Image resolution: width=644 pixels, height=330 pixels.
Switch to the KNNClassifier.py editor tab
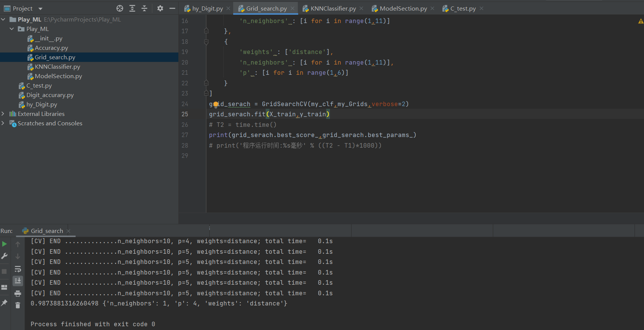pos(333,8)
